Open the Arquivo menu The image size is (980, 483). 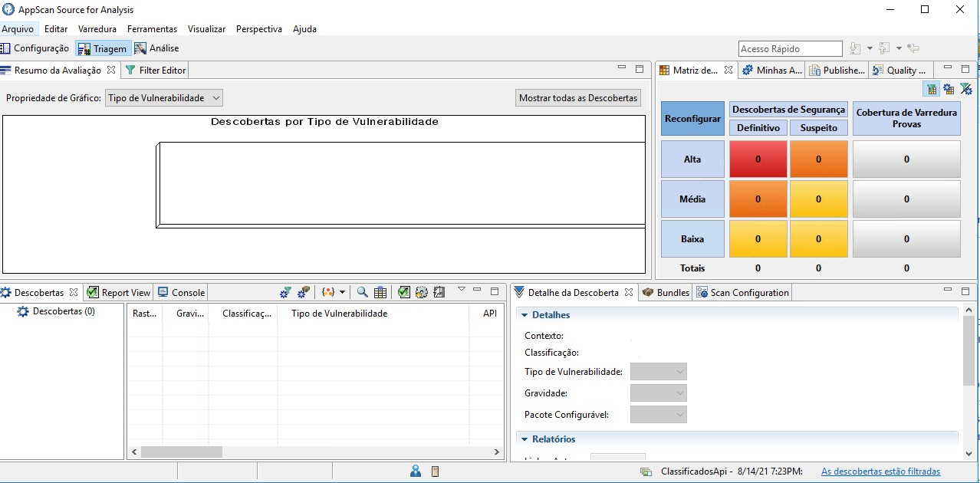click(x=18, y=29)
